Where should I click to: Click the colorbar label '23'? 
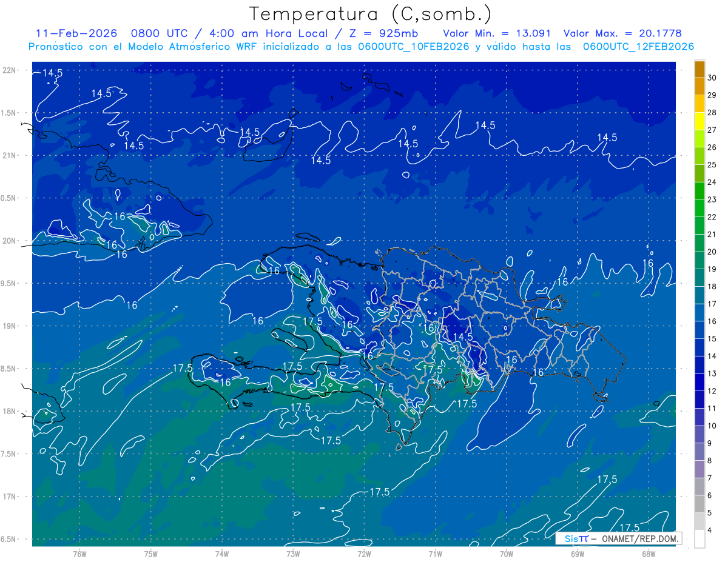(x=712, y=199)
